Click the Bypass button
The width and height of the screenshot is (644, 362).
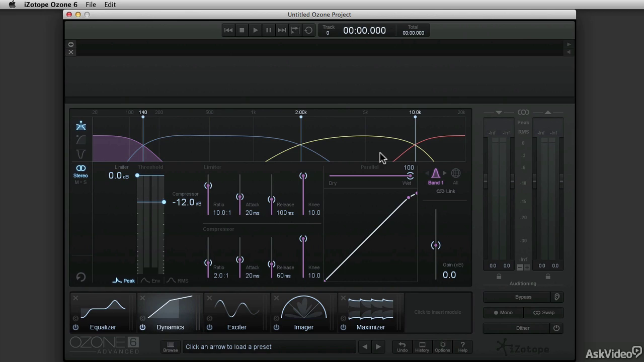(x=517, y=297)
